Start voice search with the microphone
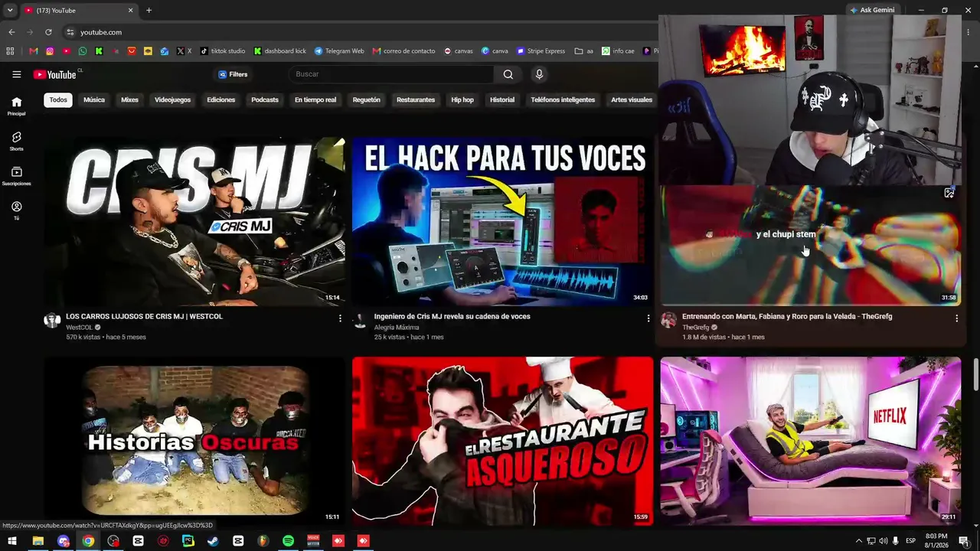 (x=539, y=74)
